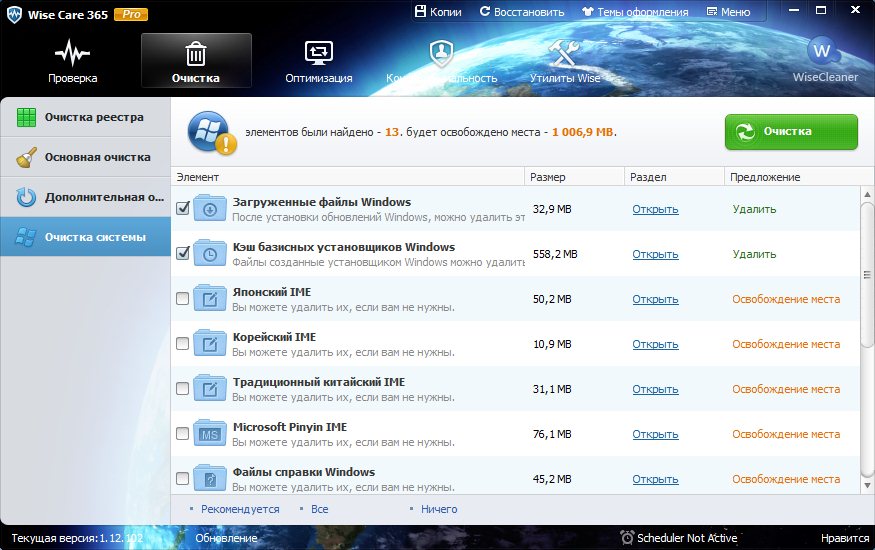Uncheck Загруженные файлы Windows checkbox
This screenshot has width=875, height=550.
coord(182,209)
